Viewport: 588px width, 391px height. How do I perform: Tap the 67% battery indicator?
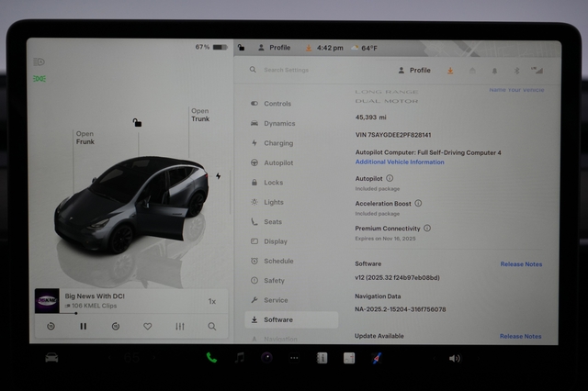211,47
